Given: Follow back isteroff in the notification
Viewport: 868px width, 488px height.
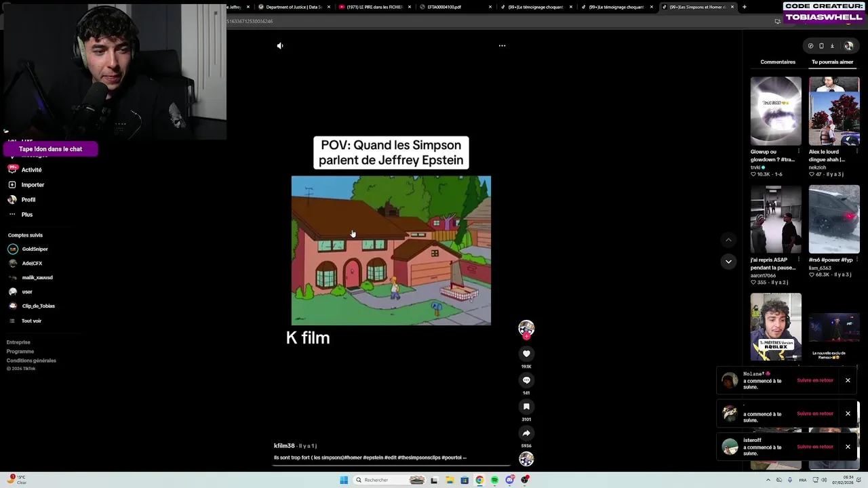Looking at the screenshot, I should pos(815,447).
